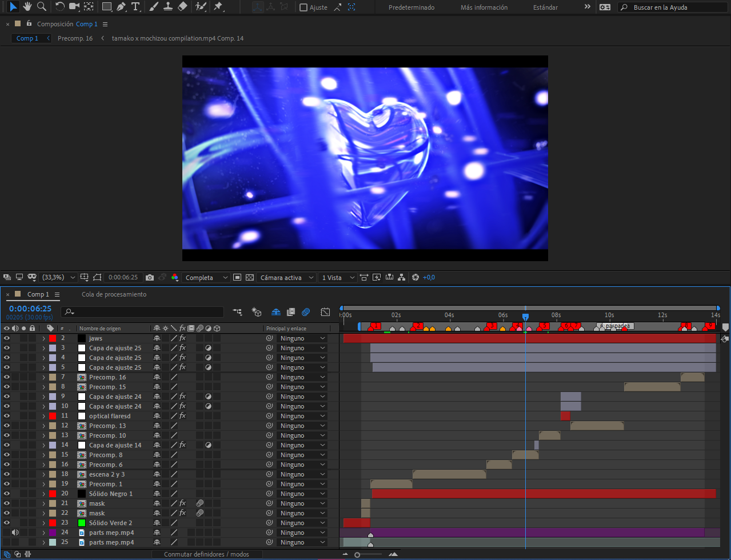Viewport: 731px width, 560px height.
Task: Hide the Precomp. 16 layer
Action: click(x=7, y=377)
